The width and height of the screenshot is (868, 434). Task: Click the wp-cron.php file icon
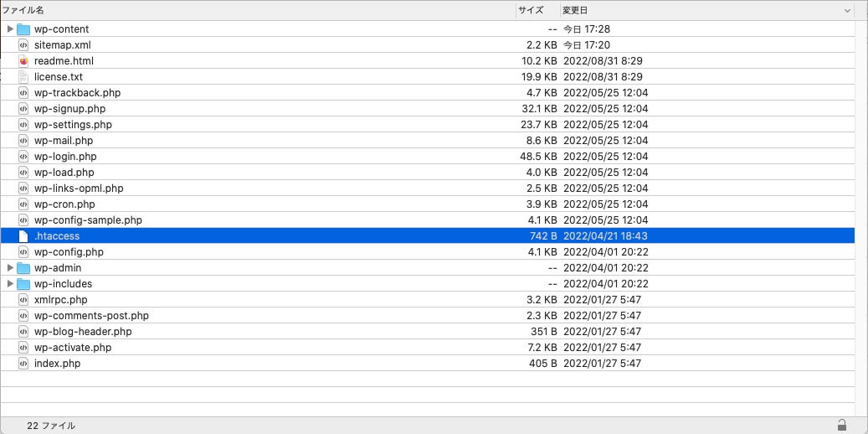point(23,204)
